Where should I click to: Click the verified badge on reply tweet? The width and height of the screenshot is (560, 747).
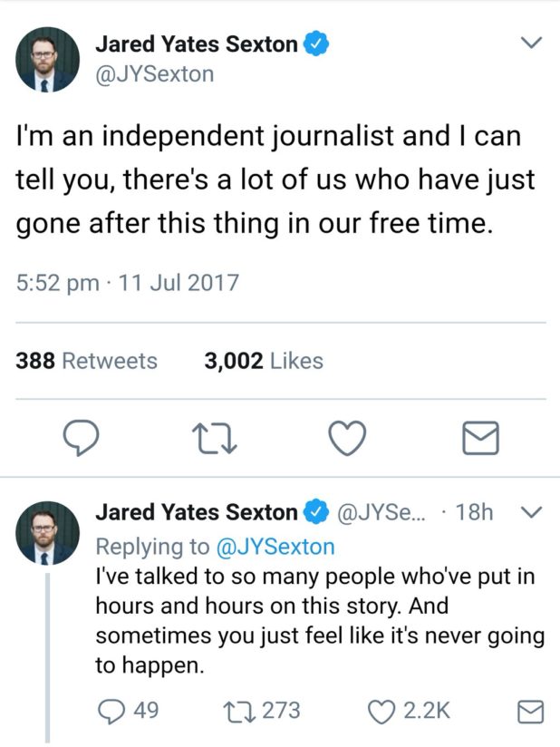pos(314,513)
